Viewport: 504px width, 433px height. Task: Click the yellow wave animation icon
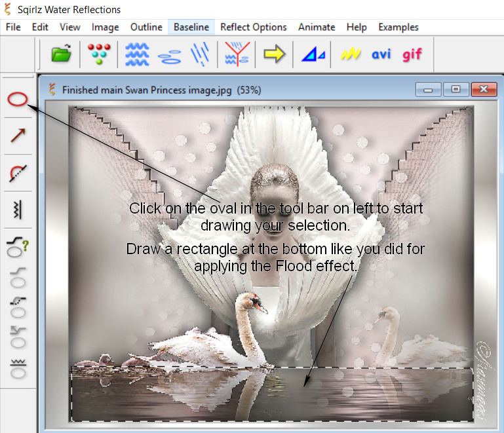[351, 54]
